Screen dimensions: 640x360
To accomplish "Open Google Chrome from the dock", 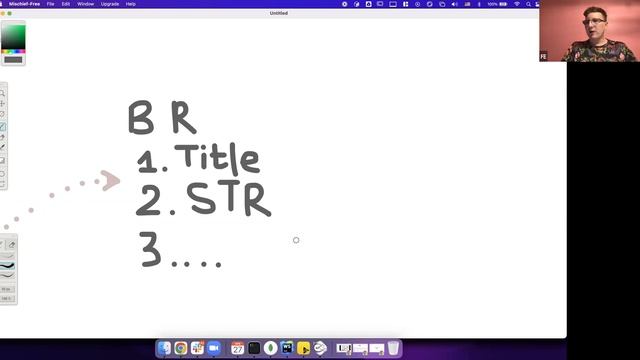I will tap(181, 348).
